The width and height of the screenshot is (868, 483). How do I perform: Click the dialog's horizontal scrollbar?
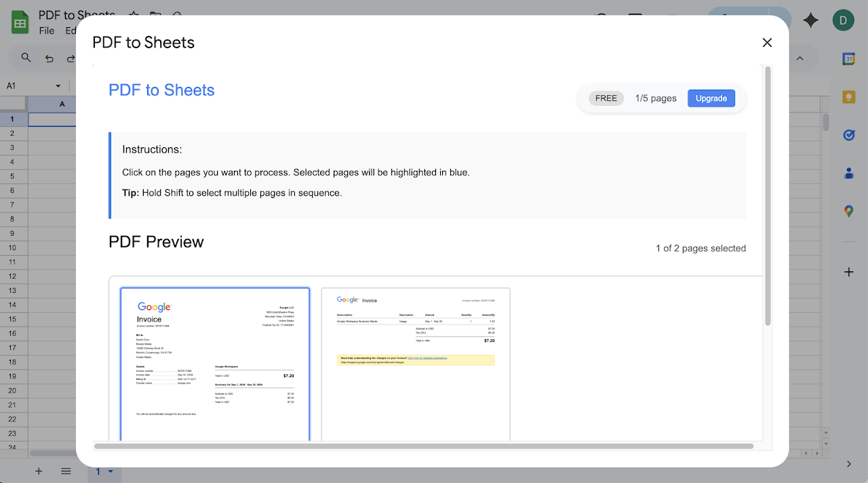[424, 446]
